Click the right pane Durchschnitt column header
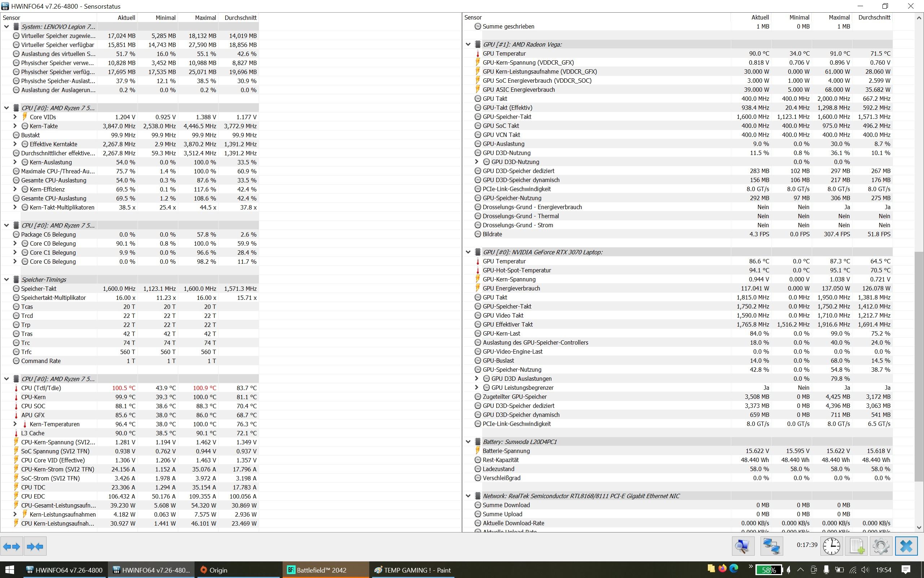This screenshot has width=924, height=578. click(872, 18)
